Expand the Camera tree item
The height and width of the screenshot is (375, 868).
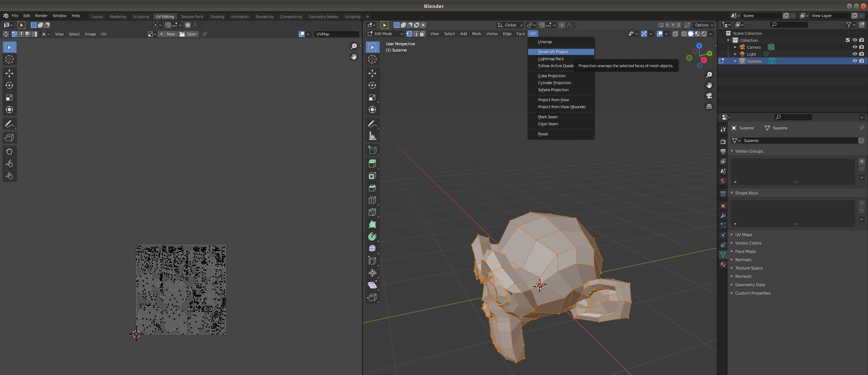(735, 47)
